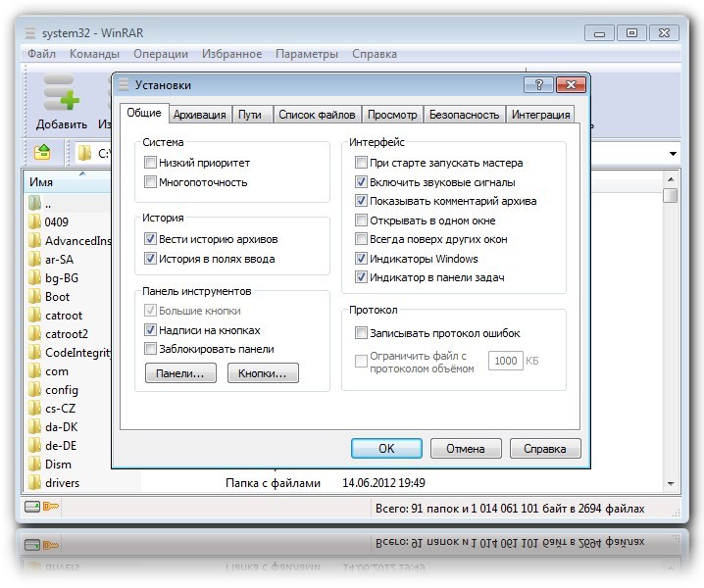Viewport: 704px width, 588px height.
Task: Click the parent folder '..' icon
Action: pyautogui.click(x=34, y=203)
